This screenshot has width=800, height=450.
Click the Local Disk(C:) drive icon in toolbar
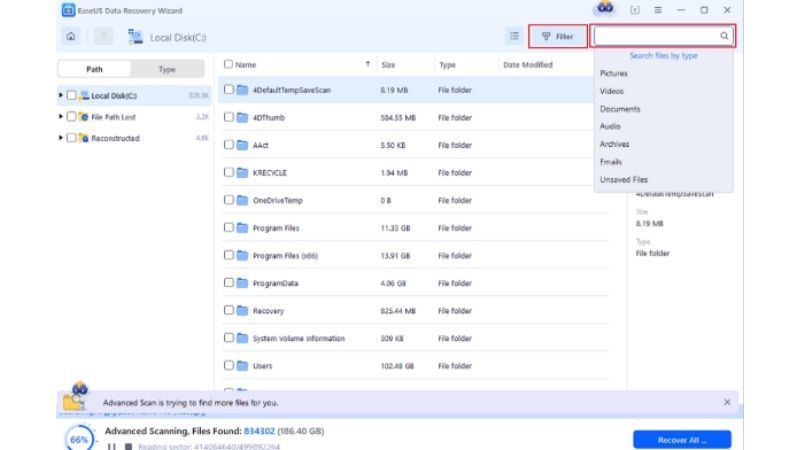pos(135,37)
